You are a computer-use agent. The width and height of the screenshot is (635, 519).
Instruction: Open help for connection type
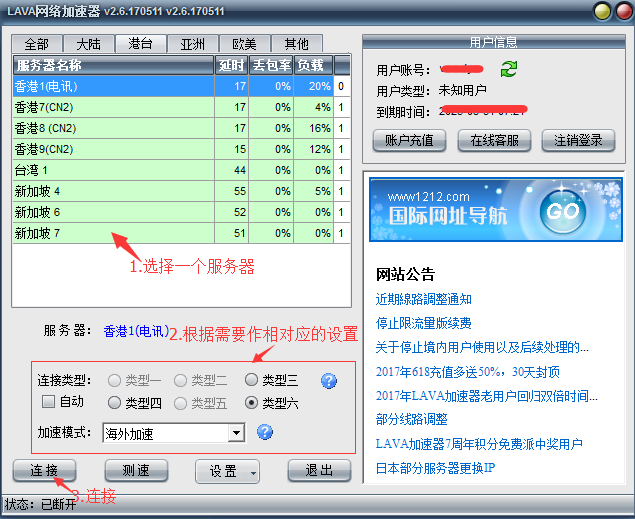(329, 381)
